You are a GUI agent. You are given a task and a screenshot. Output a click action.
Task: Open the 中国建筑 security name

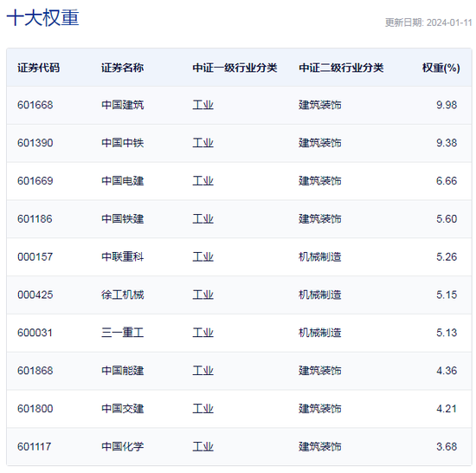click(x=122, y=105)
